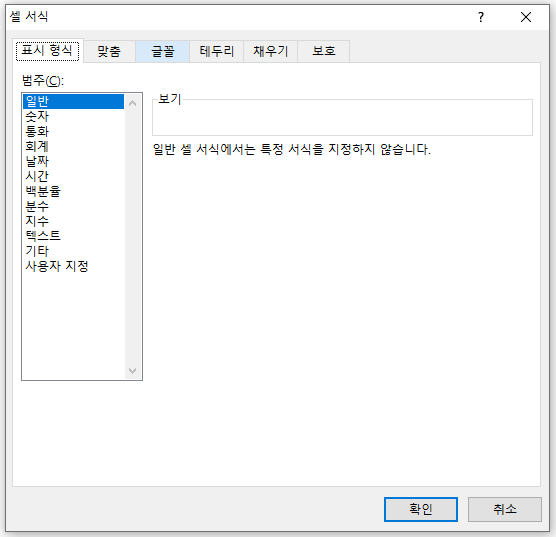This screenshot has width=556, height=537.
Task: Cancel with the 취소 button
Action: (x=505, y=509)
